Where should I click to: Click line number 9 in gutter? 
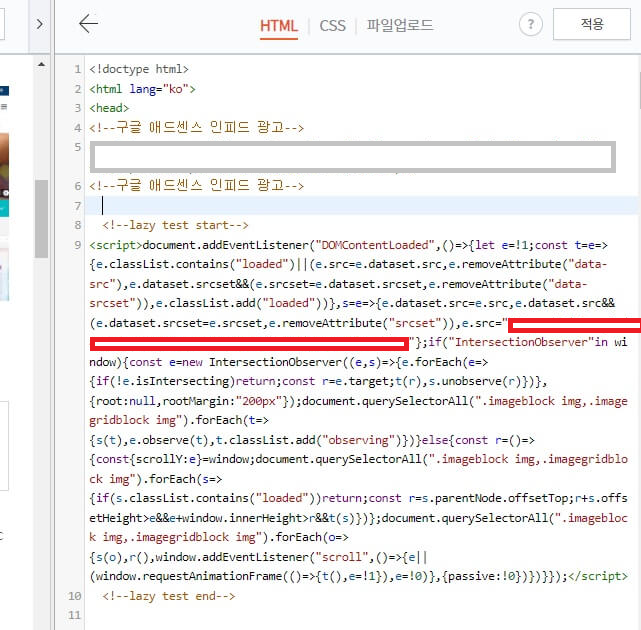[78, 245]
